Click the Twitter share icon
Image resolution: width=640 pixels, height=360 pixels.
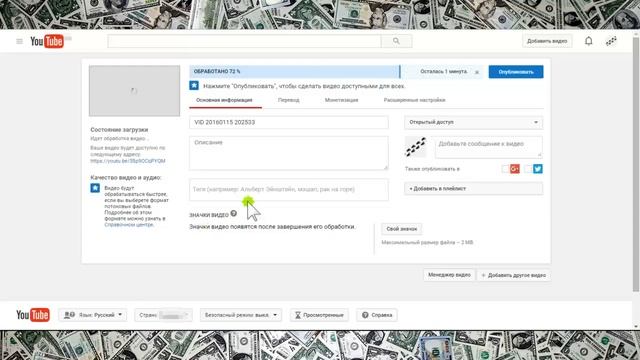click(x=538, y=169)
